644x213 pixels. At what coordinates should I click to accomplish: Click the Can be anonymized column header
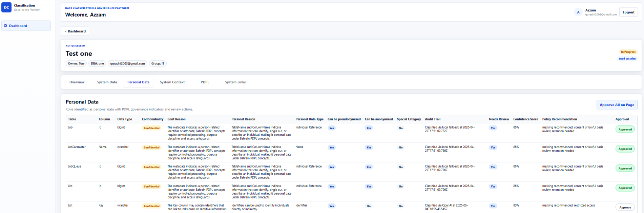tap(379, 119)
